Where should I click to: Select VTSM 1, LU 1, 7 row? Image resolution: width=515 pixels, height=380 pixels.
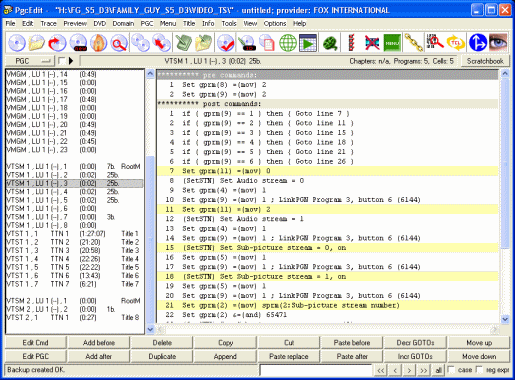pyautogui.click(x=75, y=217)
